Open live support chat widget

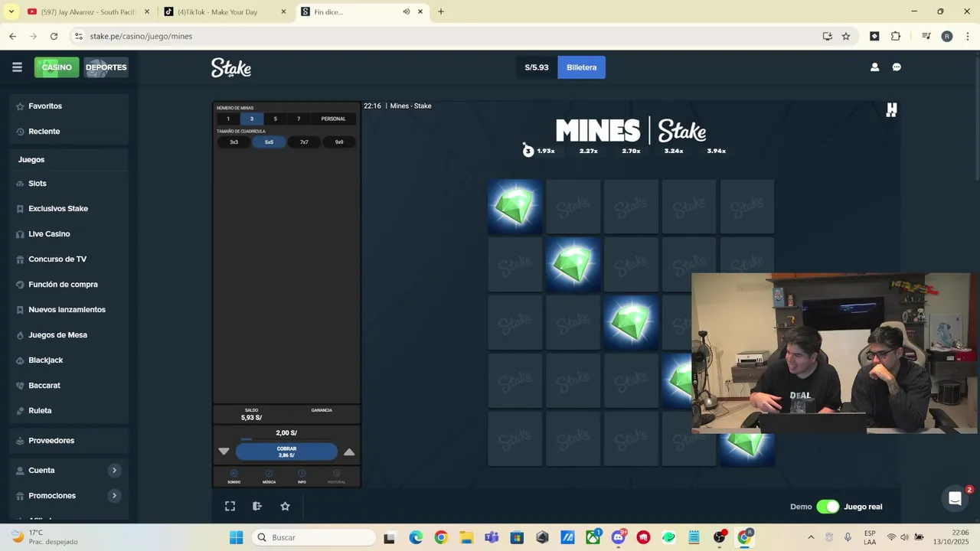pyautogui.click(x=955, y=499)
